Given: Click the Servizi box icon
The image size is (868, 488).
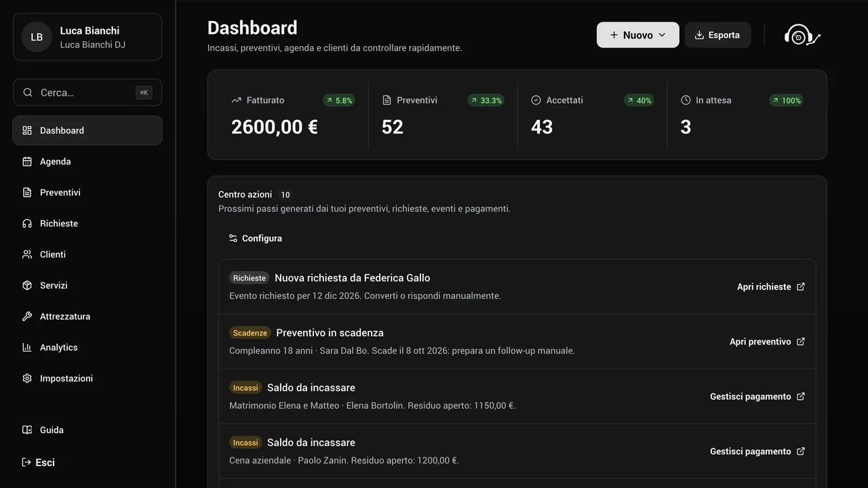Looking at the screenshot, I should tap(27, 285).
